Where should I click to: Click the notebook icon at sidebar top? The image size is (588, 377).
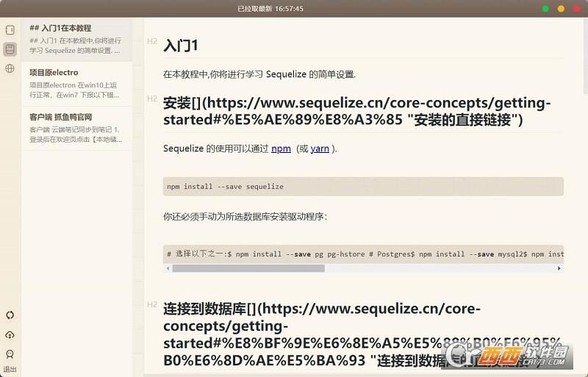coord(10,29)
